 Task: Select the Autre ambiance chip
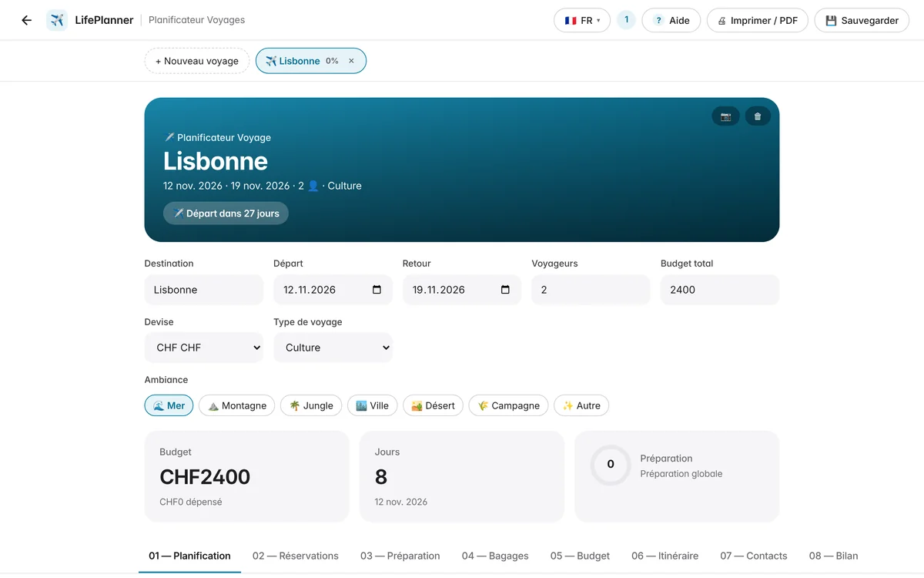coord(581,405)
